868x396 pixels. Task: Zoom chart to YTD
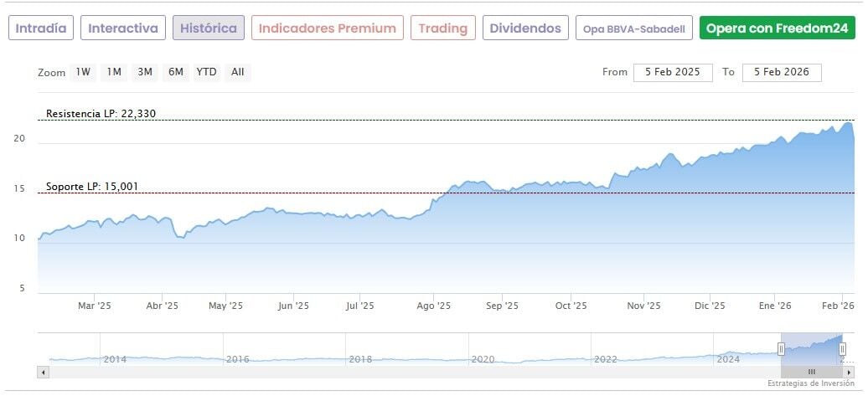point(206,72)
